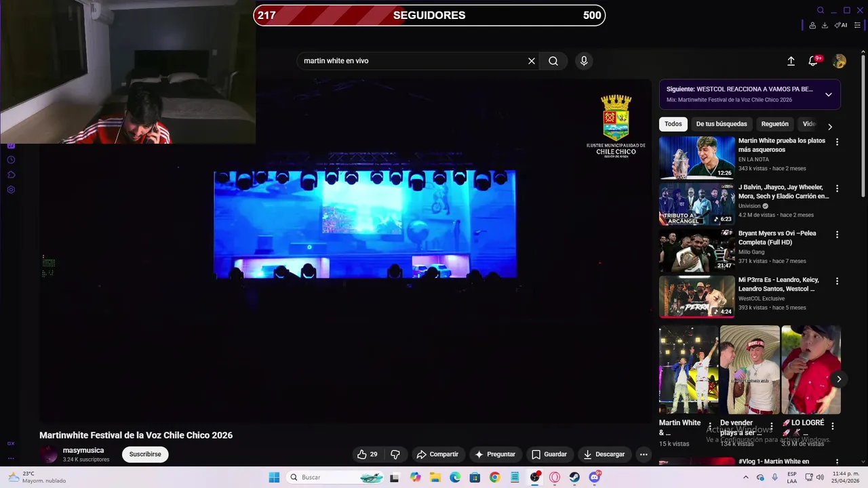
Task: Open the YouTube account avatar menu
Action: [840, 61]
